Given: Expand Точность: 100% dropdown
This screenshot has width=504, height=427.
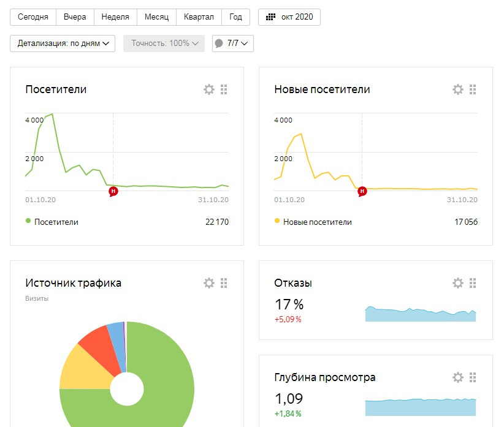Looking at the screenshot, I should point(164,43).
